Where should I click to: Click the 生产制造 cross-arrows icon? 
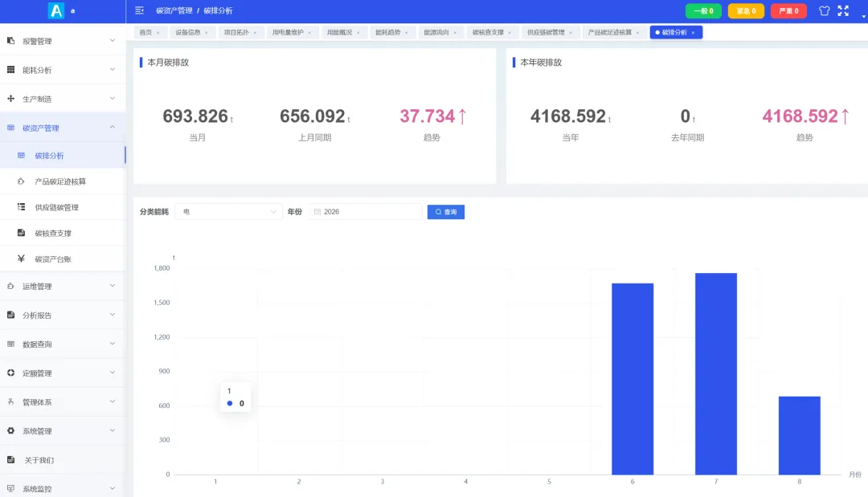(10, 99)
